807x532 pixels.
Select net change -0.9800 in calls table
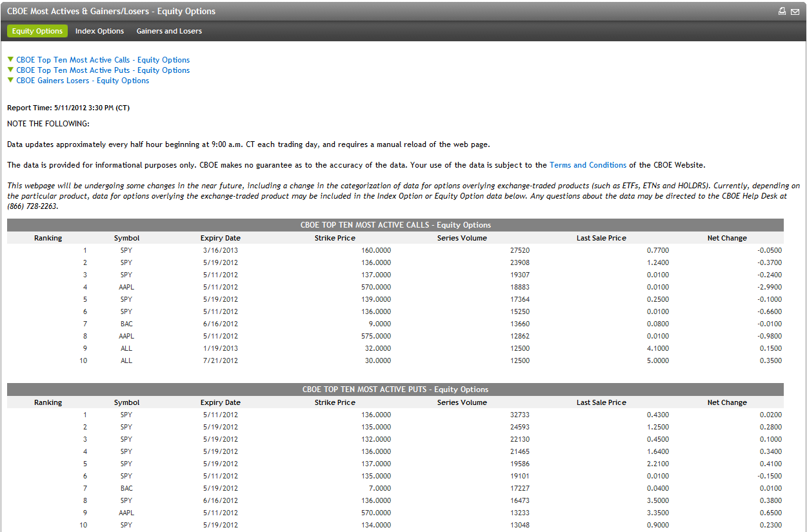[770, 336]
